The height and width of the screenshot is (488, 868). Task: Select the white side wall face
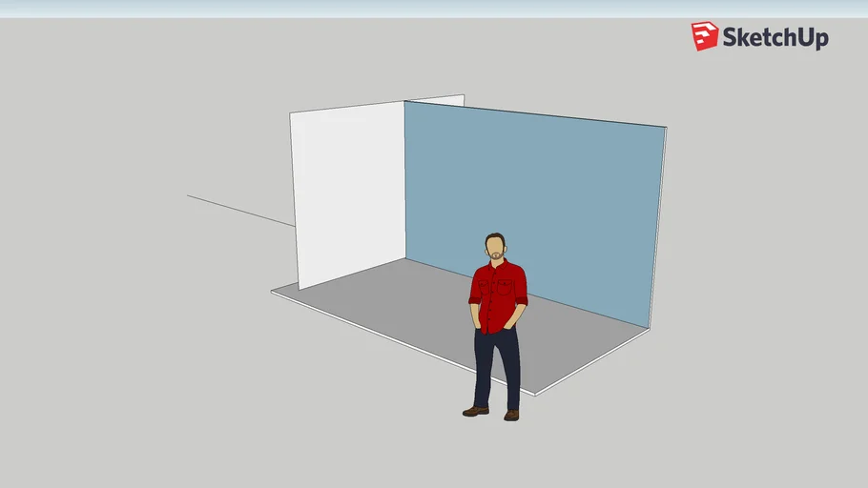coord(349,193)
